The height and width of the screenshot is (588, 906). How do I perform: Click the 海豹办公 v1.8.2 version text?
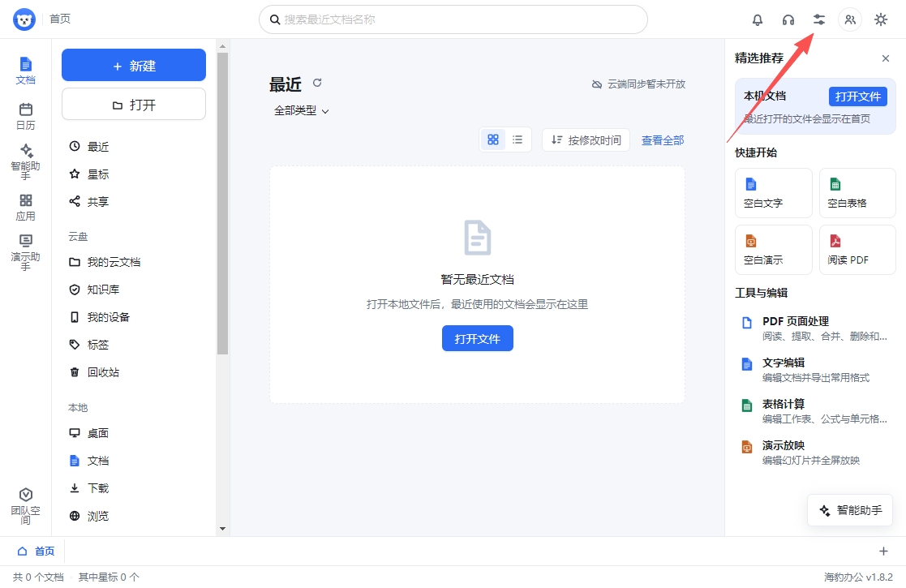pos(858,577)
